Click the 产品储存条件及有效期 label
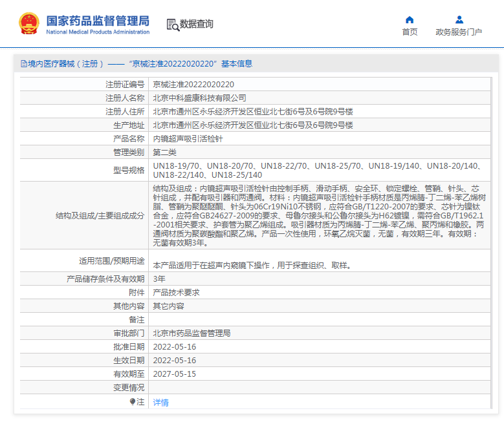Image resolution: width=504 pixels, height=422 pixels. click(x=105, y=279)
